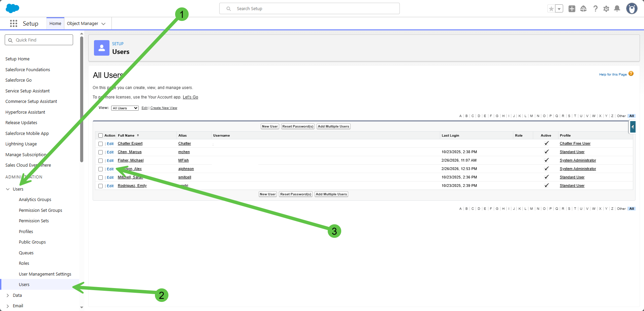Image resolution: width=644 pixels, height=311 pixels.
Task: Check the box for Chen, Marcus
Action: coord(100,152)
